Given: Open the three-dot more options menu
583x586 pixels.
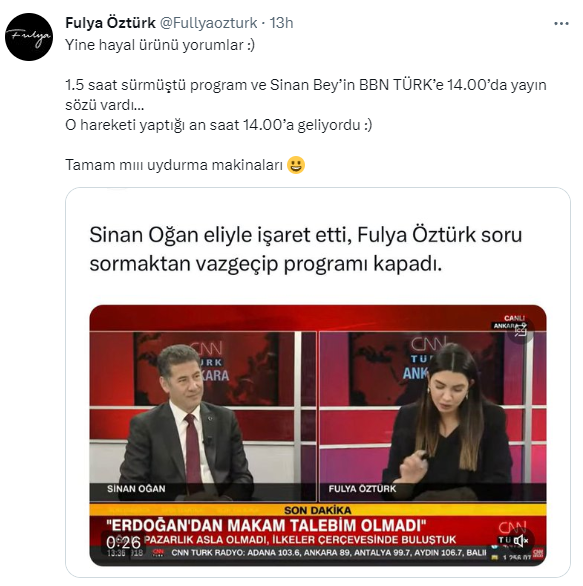Looking at the screenshot, I should pos(561,24).
